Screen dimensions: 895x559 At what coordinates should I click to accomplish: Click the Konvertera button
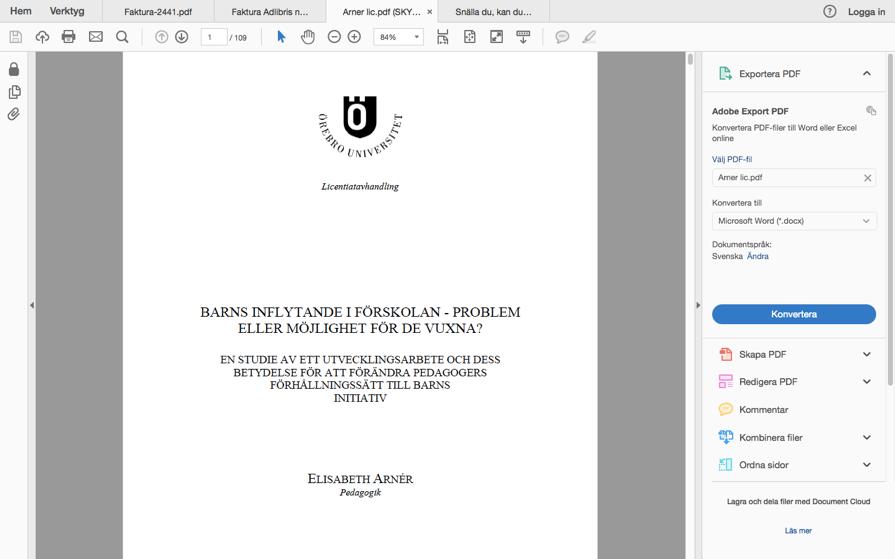coord(794,314)
